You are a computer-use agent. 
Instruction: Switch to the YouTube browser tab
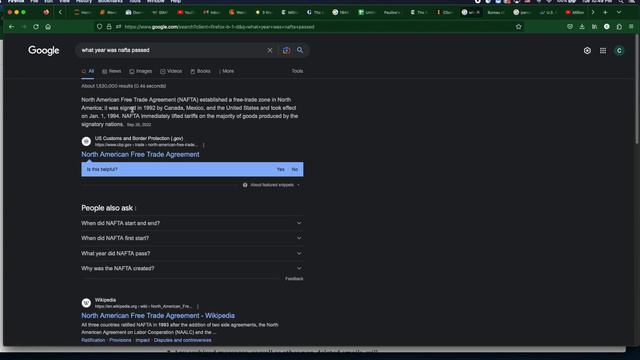[185, 12]
